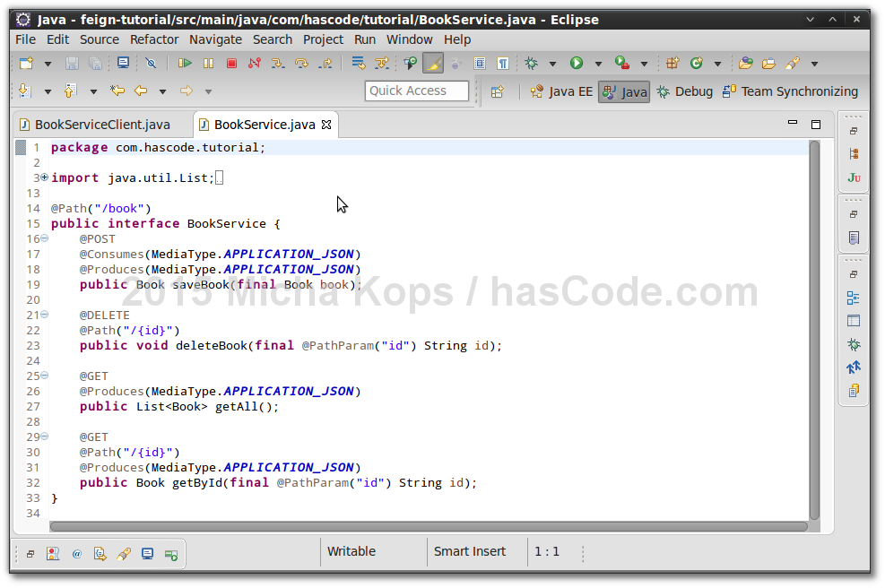Screen dimensions: 885x588
Task: Click the Quick Access search field
Action: 417,91
